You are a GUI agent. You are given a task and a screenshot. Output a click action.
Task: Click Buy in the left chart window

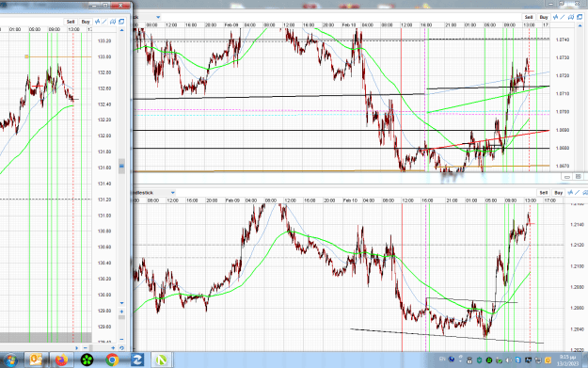[86, 22]
